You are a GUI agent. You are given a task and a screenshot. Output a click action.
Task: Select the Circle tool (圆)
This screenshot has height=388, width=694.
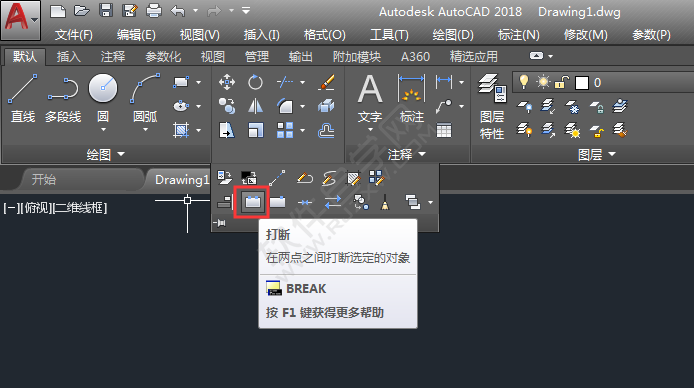pyautogui.click(x=103, y=98)
